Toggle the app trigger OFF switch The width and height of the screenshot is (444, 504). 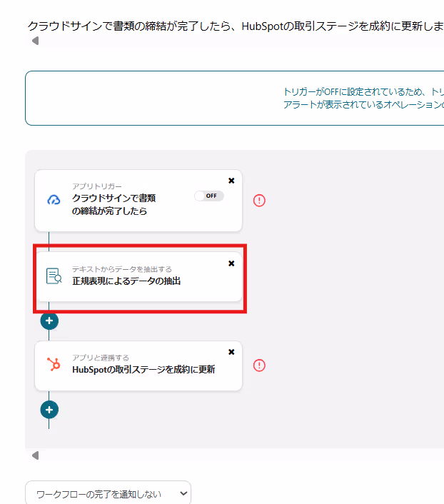point(209,196)
